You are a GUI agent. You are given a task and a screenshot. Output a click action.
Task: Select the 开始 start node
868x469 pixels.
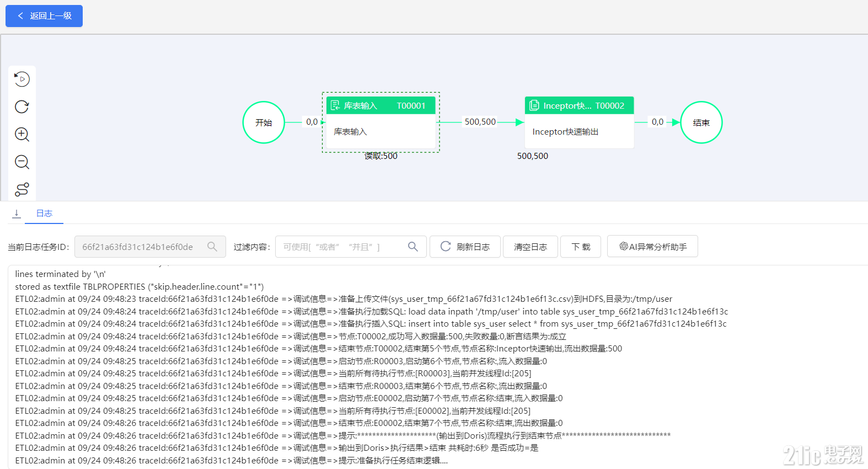point(264,122)
